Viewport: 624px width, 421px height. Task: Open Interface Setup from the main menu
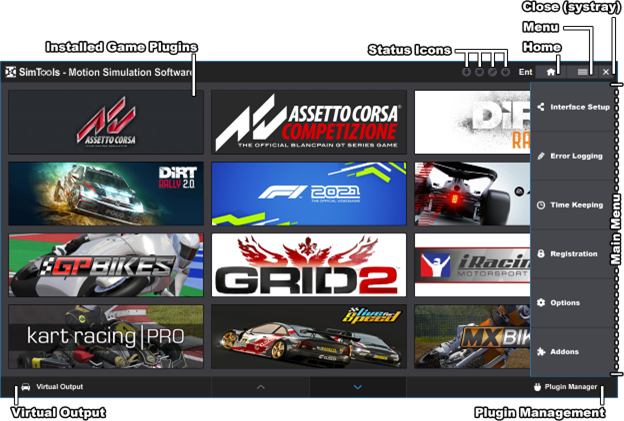click(572, 107)
